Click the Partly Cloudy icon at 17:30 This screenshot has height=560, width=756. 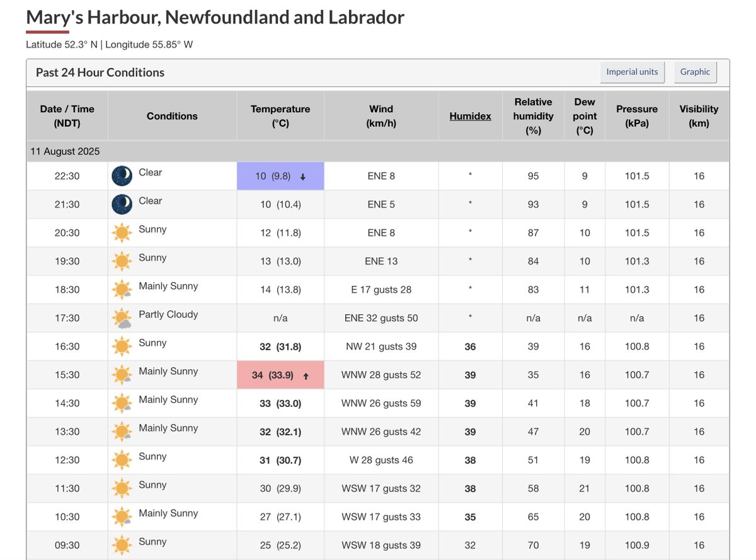click(x=122, y=317)
